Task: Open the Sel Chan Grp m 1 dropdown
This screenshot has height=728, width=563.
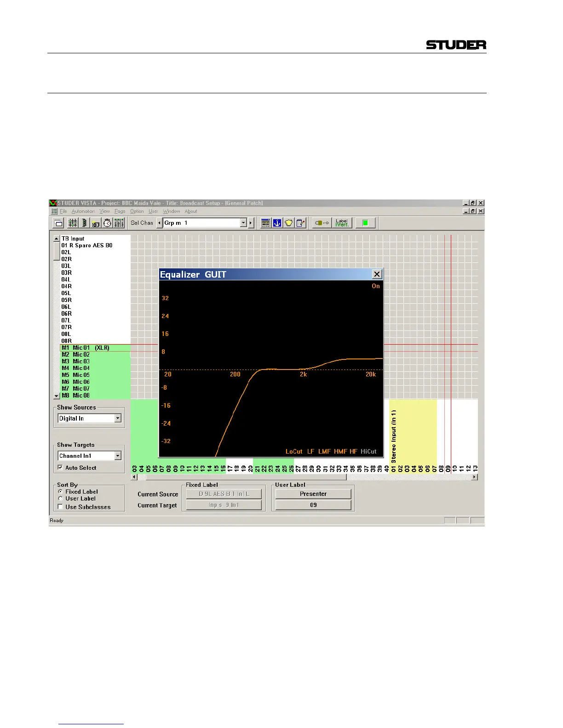Action: tap(243, 223)
